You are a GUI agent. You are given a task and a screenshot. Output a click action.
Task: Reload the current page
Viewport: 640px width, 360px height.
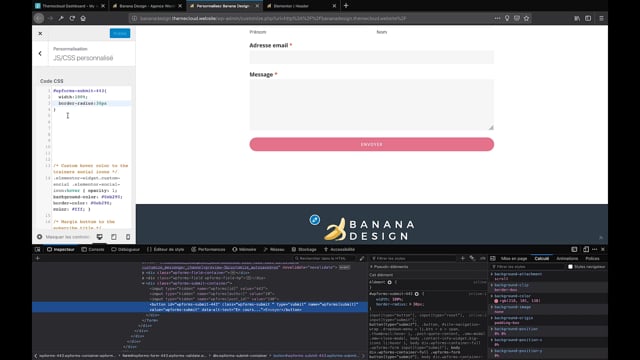pyautogui.click(x=72, y=18)
